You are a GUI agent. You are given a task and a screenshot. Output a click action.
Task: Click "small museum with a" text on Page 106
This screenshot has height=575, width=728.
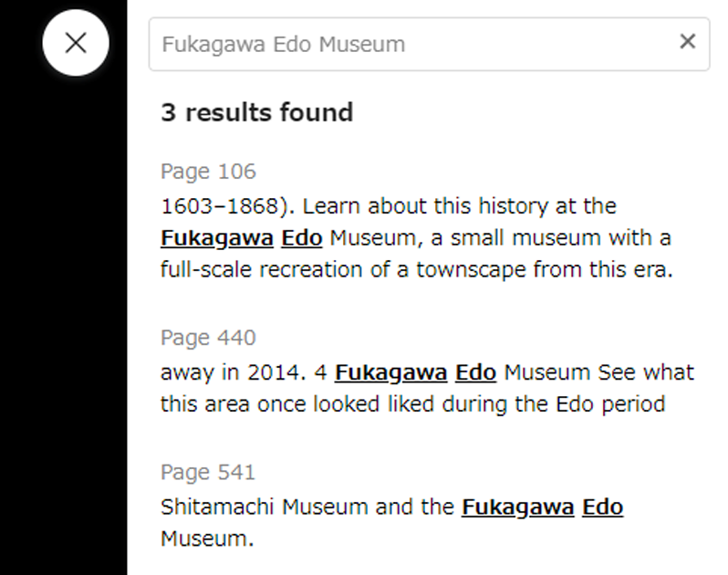tap(584, 238)
